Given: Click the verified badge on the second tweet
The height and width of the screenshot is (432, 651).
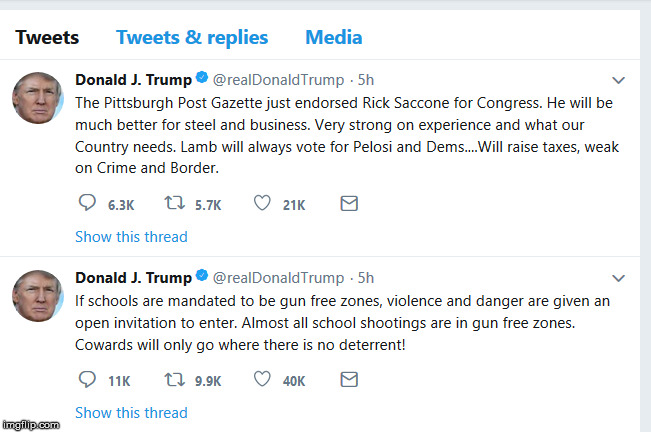Looking at the screenshot, I should click(x=202, y=277).
